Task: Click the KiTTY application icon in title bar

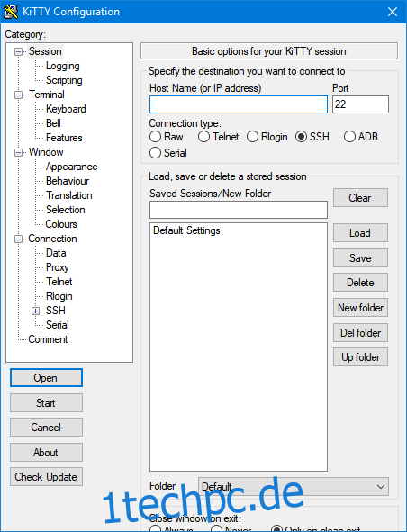Action: (11, 12)
